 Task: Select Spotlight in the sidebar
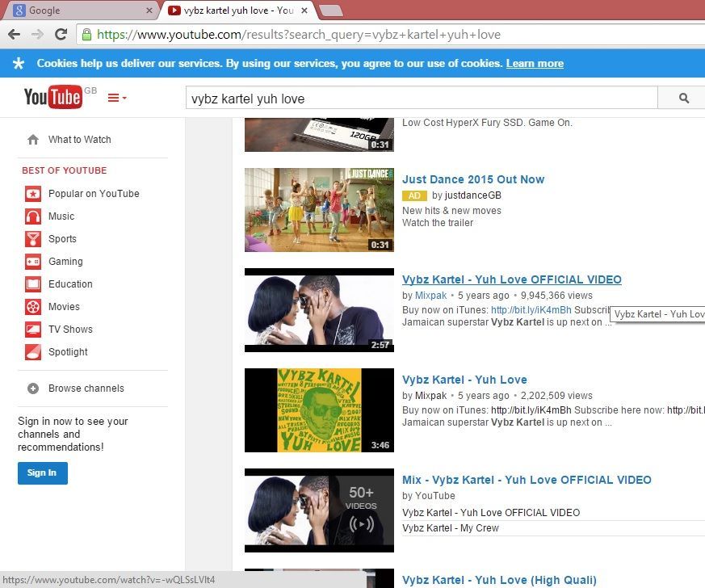pyautogui.click(x=68, y=352)
